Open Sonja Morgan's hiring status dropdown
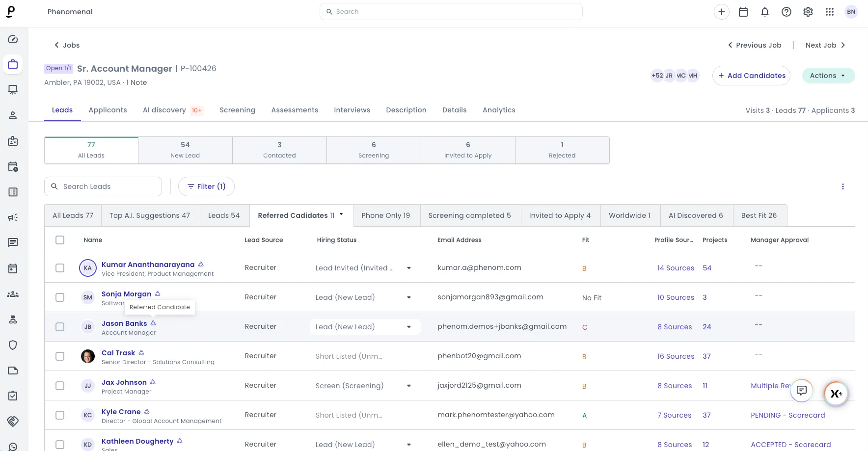Viewport: 868px width, 451px height. point(408,297)
